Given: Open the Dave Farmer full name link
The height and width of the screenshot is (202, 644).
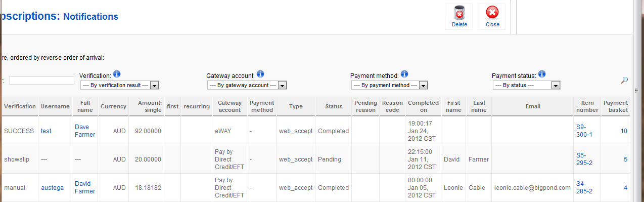Looking at the screenshot, I should pyautogui.click(x=85, y=131).
